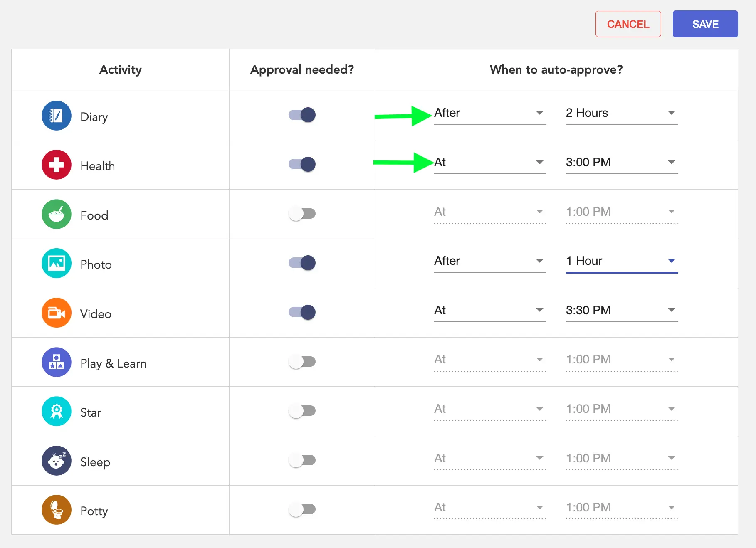Switch off Video approval toggle

click(x=302, y=312)
